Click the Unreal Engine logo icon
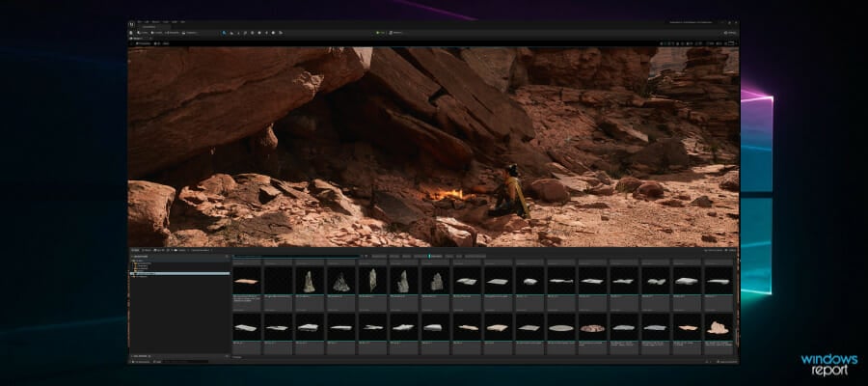This screenshot has height=386, width=868. click(x=131, y=24)
